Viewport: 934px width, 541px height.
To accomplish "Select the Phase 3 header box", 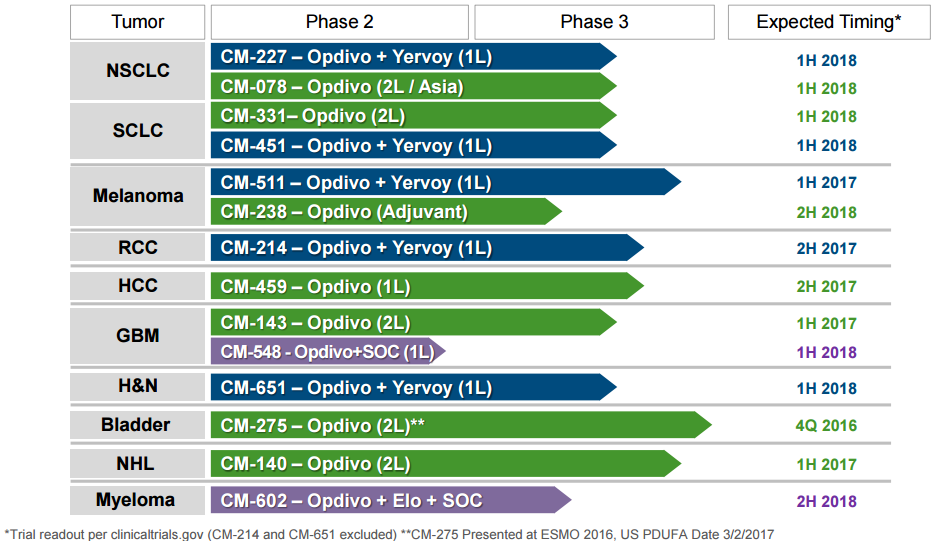I will (x=594, y=22).
